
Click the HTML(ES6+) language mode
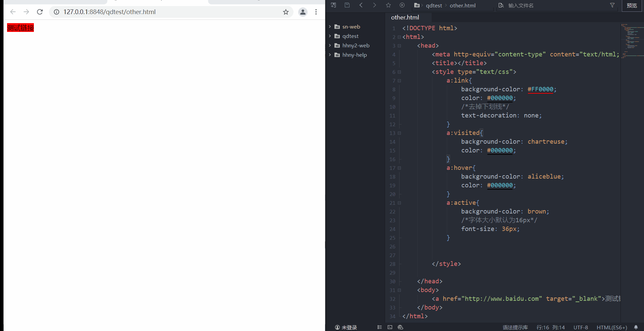612,327
